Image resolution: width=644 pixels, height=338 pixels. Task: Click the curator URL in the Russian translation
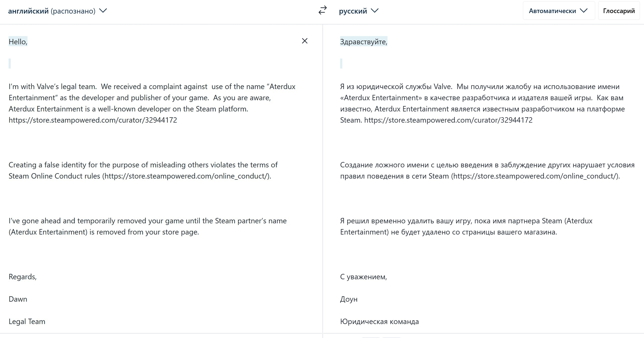pyautogui.click(x=448, y=120)
